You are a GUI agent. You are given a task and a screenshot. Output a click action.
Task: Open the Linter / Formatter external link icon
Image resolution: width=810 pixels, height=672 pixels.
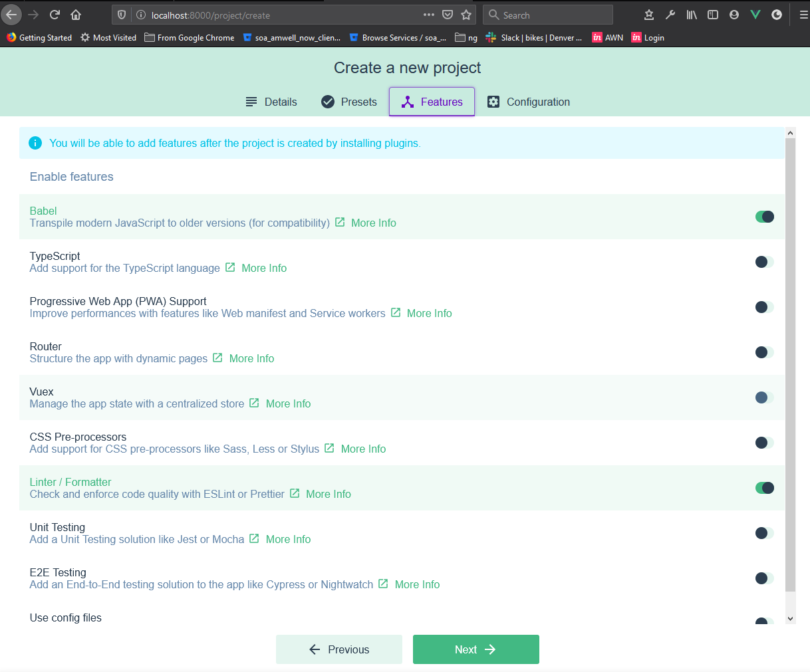(x=295, y=493)
